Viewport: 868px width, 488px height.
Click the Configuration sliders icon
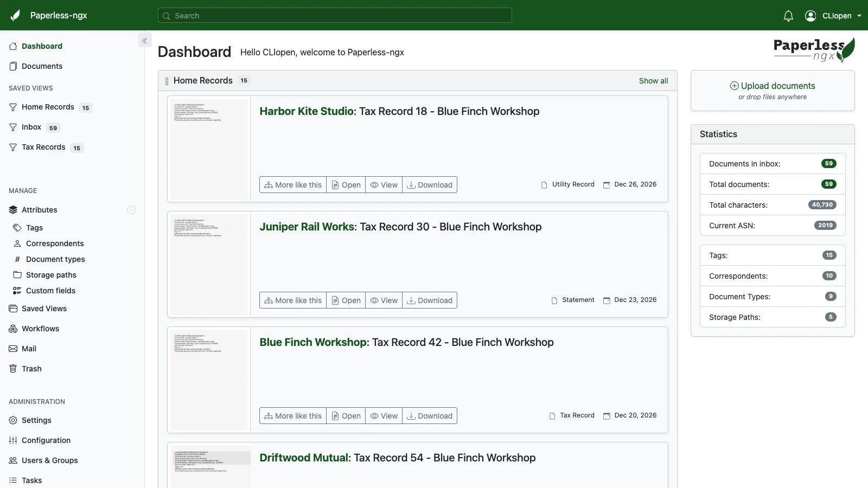coord(13,440)
